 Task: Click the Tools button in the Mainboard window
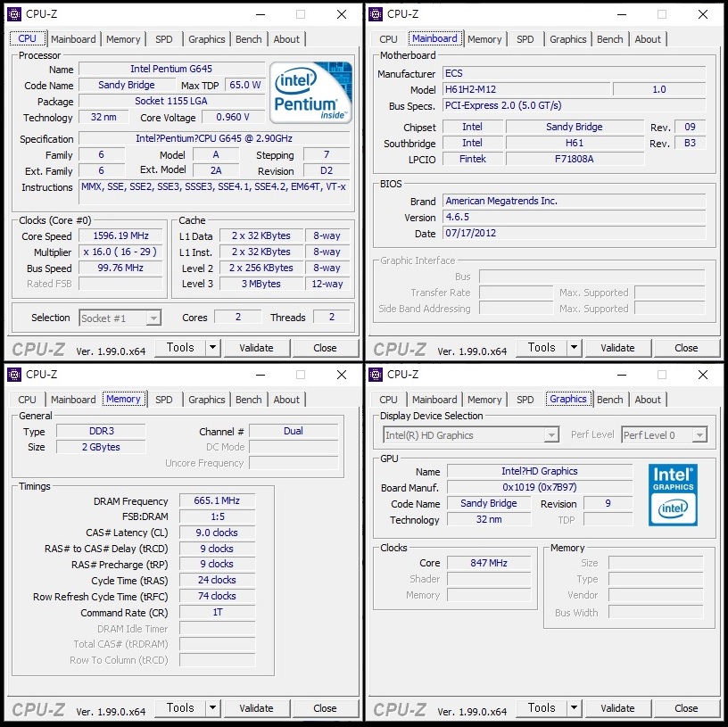pos(542,347)
